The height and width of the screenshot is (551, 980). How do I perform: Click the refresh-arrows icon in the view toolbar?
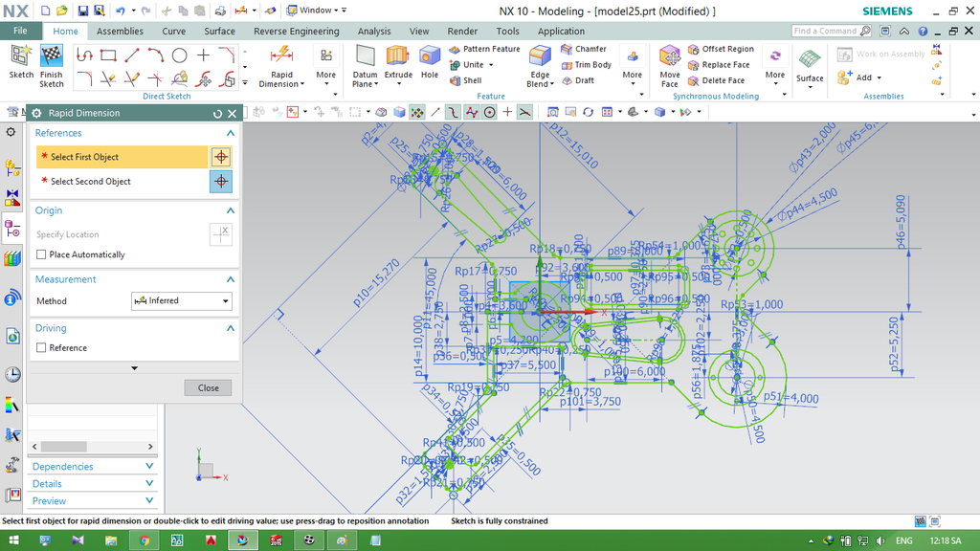[x=588, y=113]
